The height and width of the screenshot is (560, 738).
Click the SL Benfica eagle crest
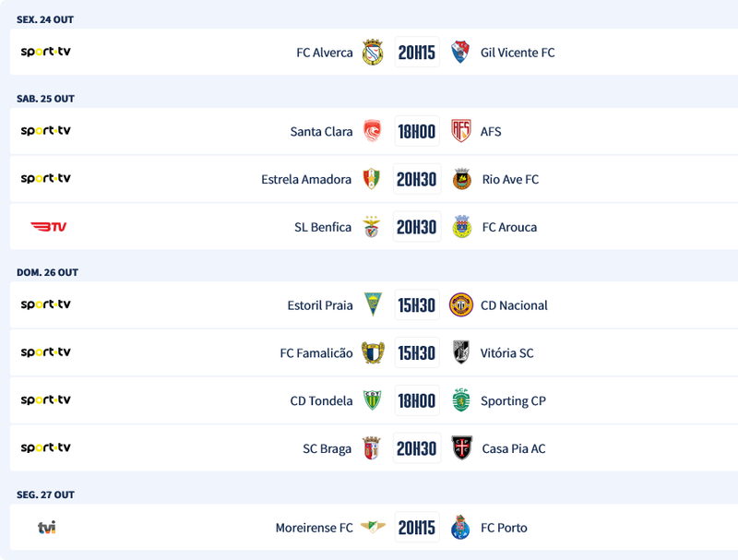[x=371, y=227]
